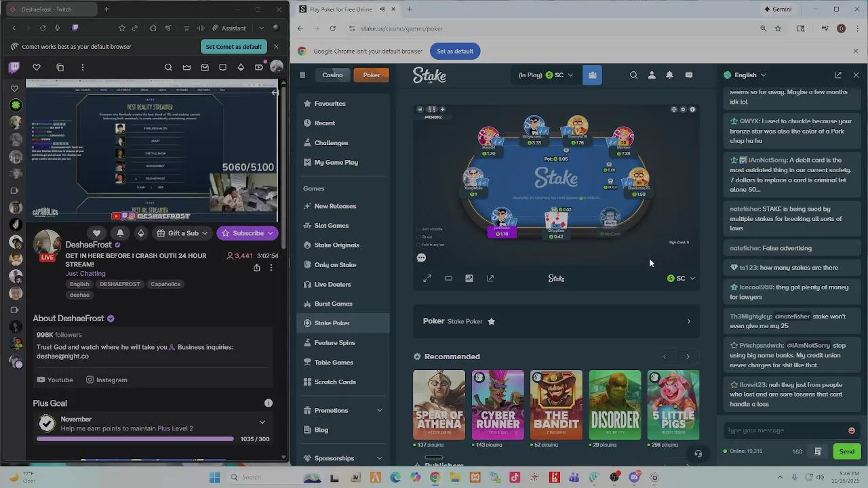Expand Poker Stake Poker details row chevron

point(688,321)
